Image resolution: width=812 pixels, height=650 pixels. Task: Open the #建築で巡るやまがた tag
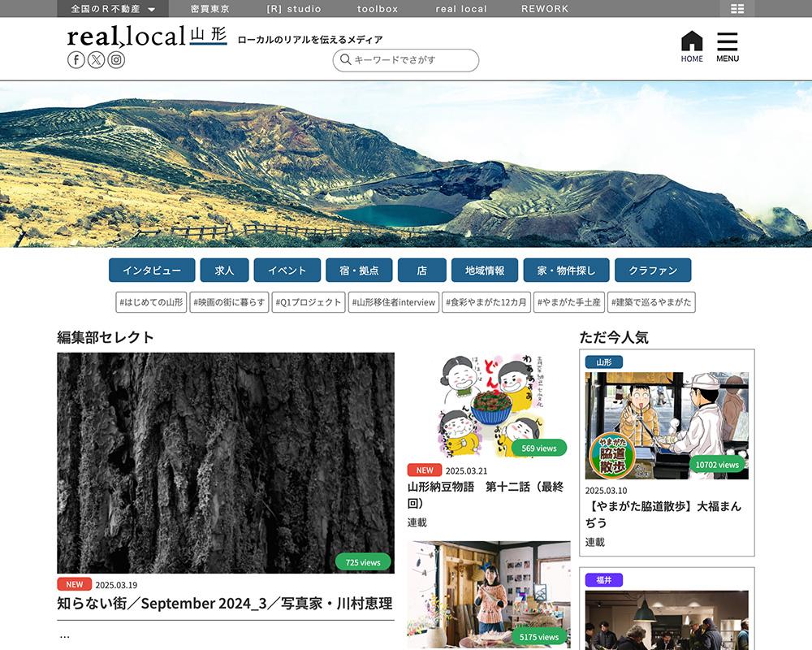(x=651, y=302)
